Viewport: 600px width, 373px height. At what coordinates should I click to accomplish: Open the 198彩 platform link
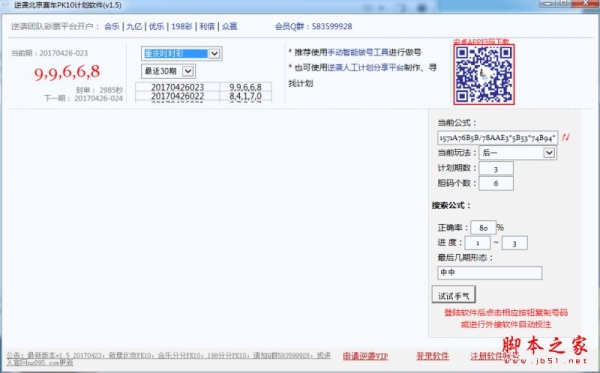(181, 26)
